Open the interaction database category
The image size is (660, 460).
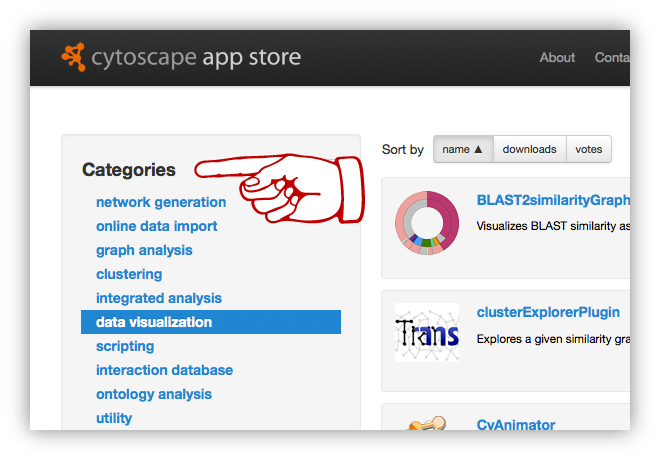pyautogui.click(x=164, y=370)
